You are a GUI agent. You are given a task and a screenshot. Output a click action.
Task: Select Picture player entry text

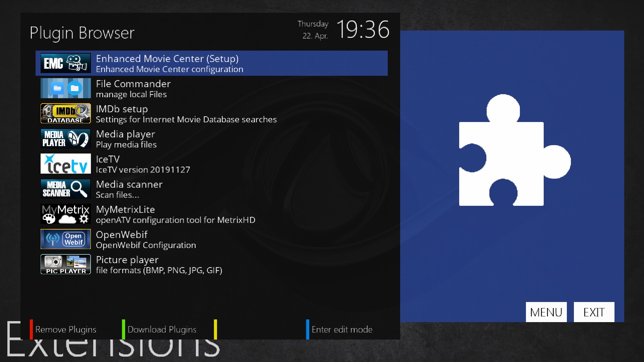tap(127, 260)
